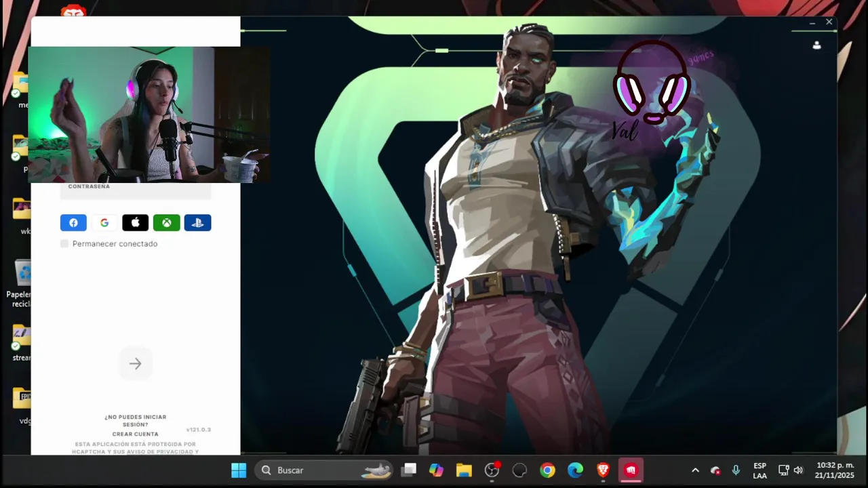The image size is (868, 488).
Task: Launch Microsoft Edge from taskbar
Action: point(576,470)
